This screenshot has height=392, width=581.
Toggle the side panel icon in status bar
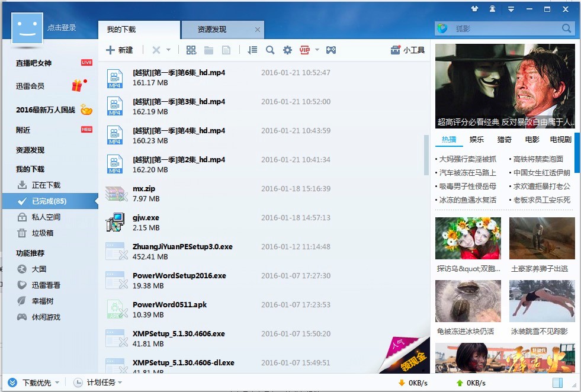557,383
